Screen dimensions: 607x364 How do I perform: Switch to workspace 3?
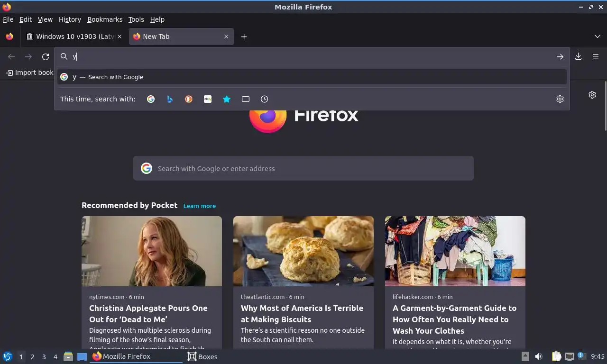click(x=44, y=357)
